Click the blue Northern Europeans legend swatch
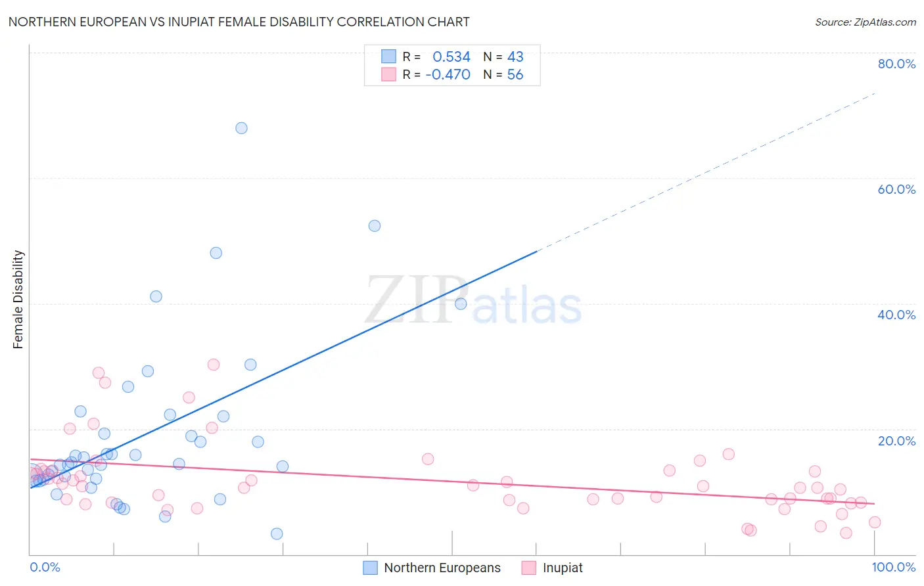924x586 pixels. coord(371,568)
